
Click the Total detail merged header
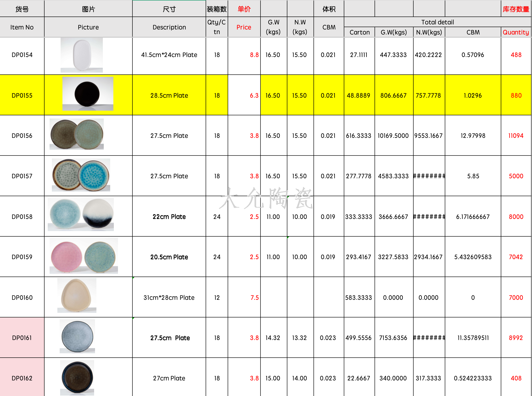(x=437, y=22)
